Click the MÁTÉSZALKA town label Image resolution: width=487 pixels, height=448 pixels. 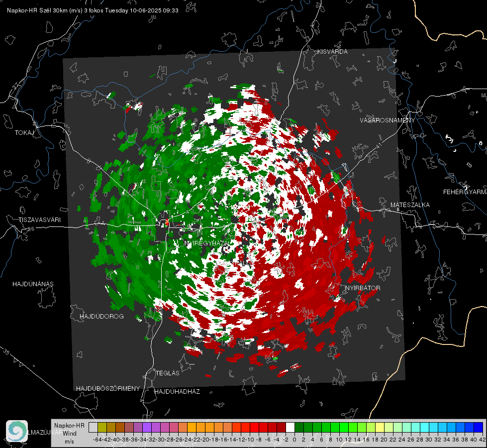click(x=410, y=205)
